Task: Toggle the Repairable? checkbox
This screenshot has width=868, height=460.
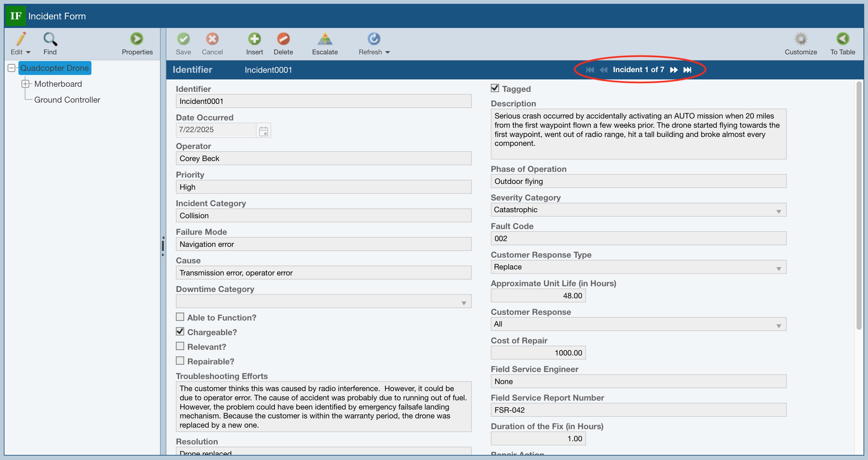Action: [180, 361]
